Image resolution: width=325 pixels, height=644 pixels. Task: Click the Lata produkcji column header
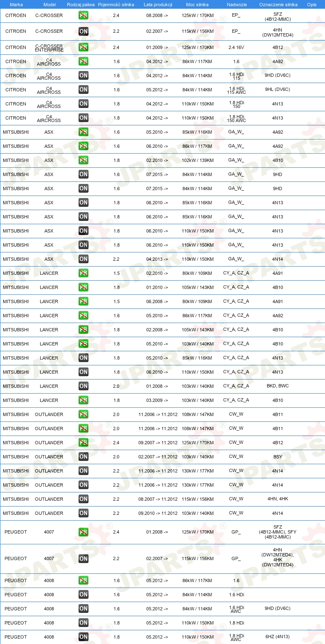tap(158, 4)
